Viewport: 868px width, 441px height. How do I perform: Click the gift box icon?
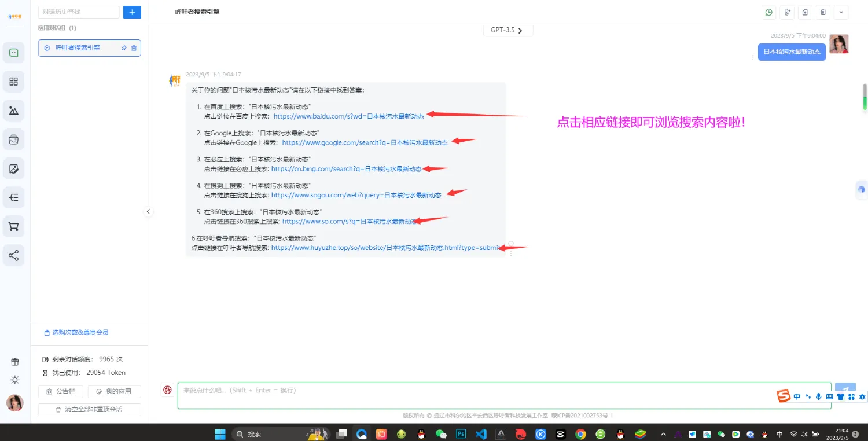pyautogui.click(x=15, y=362)
